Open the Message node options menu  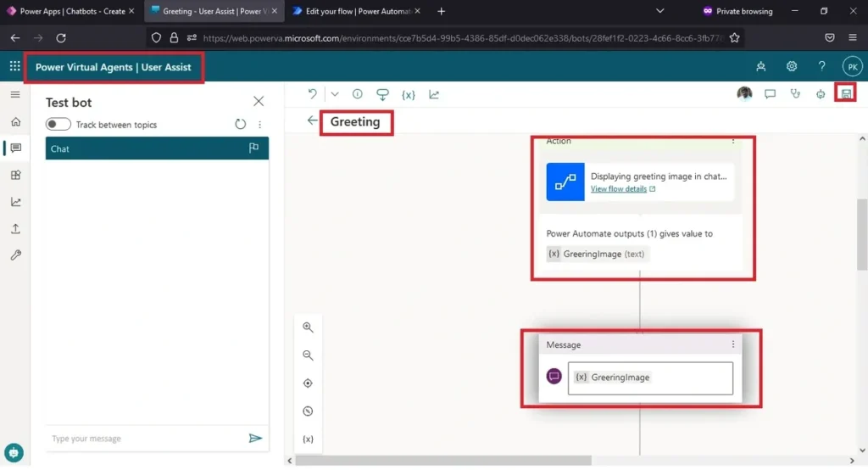pos(733,344)
